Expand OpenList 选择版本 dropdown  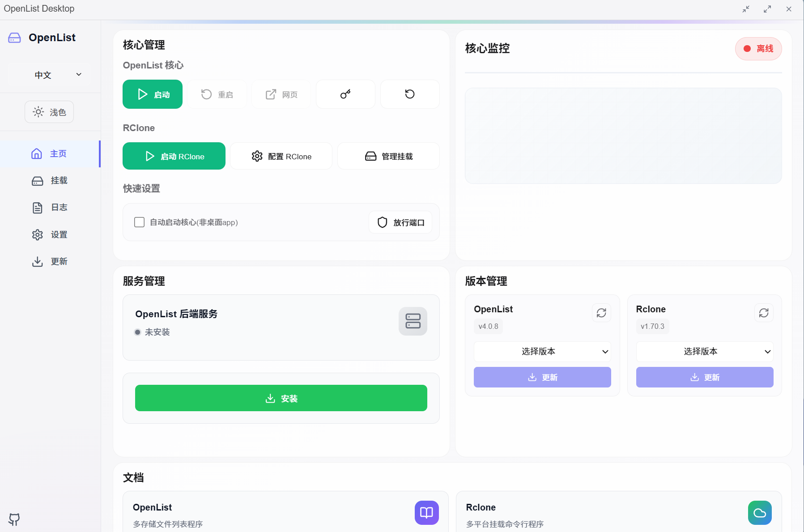pyautogui.click(x=542, y=352)
